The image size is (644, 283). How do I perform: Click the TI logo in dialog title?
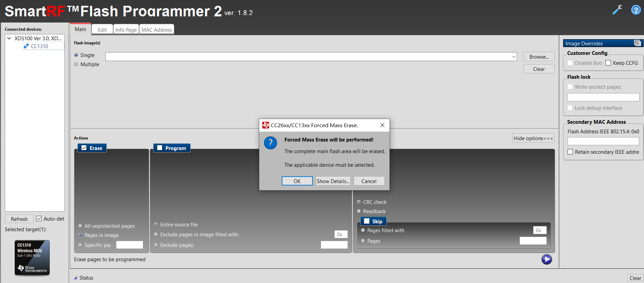[x=266, y=125]
